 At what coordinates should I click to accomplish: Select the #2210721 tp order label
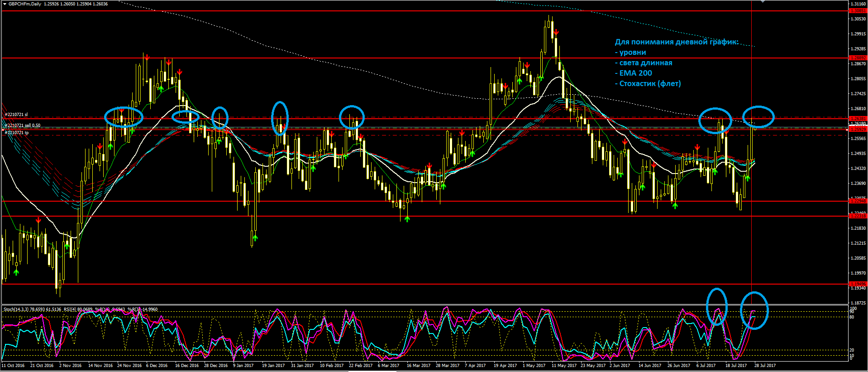tap(17, 133)
